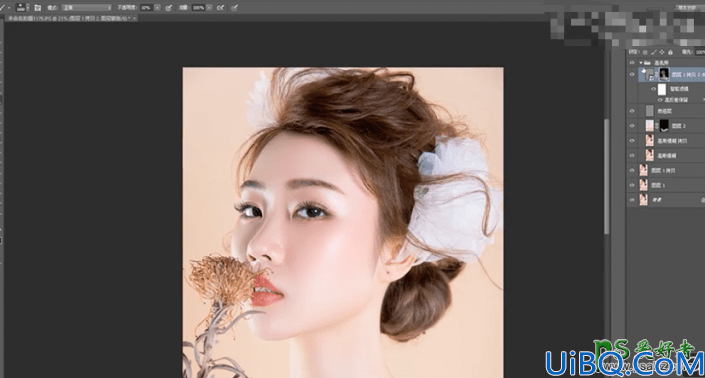This screenshot has height=378, width=705.
Task: Hide the 背景 background layer
Action: [x=632, y=200]
